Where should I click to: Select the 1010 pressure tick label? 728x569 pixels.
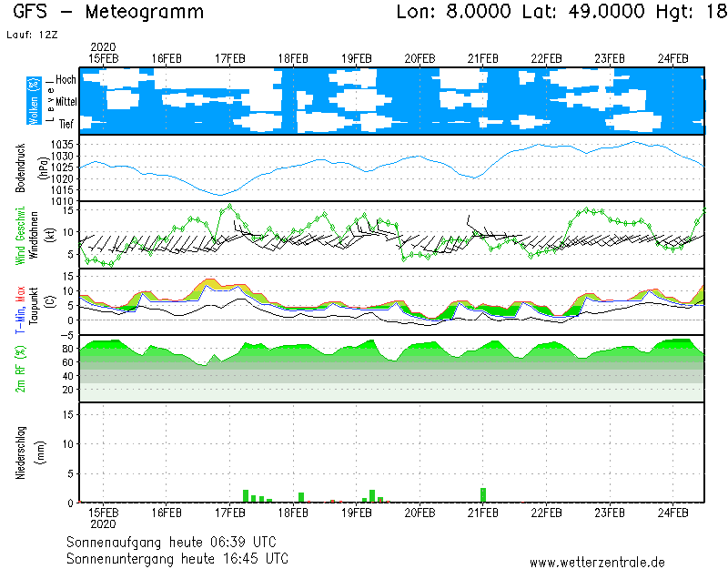(62, 200)
